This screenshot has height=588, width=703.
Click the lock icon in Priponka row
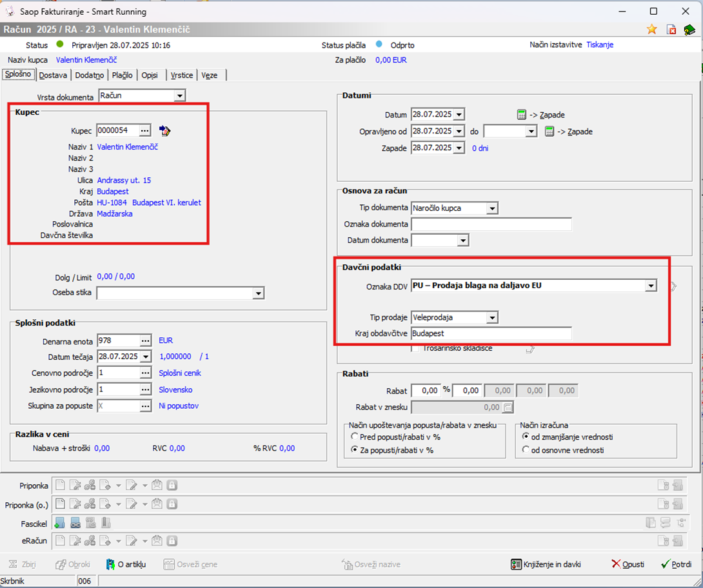pos(172,485)
